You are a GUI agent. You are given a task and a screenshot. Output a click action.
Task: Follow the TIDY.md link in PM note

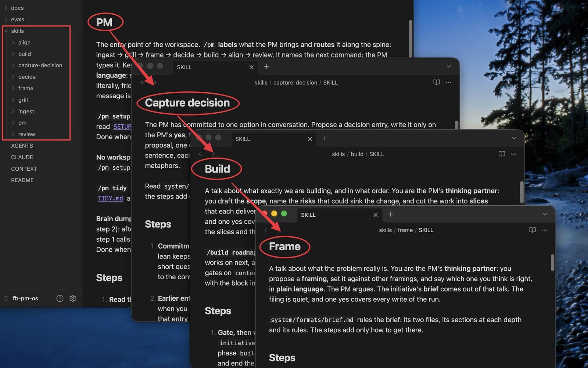pyautogui.click(x=110, y=198)
